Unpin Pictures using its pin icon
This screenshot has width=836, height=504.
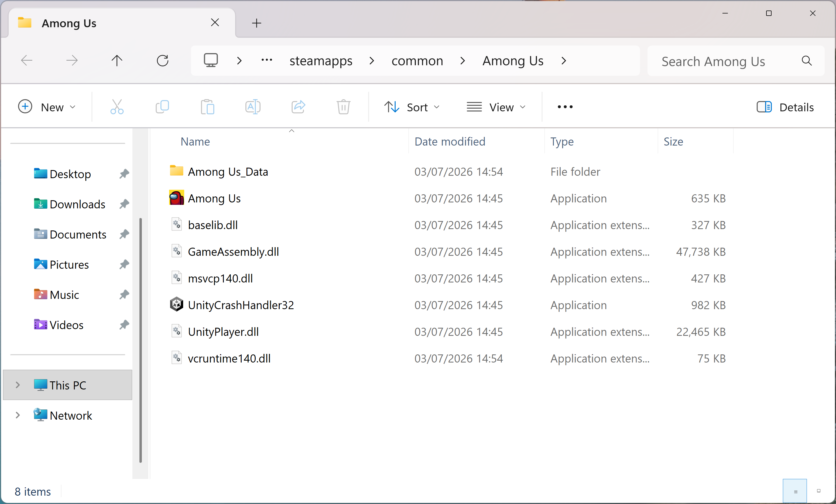pos(124,265)
